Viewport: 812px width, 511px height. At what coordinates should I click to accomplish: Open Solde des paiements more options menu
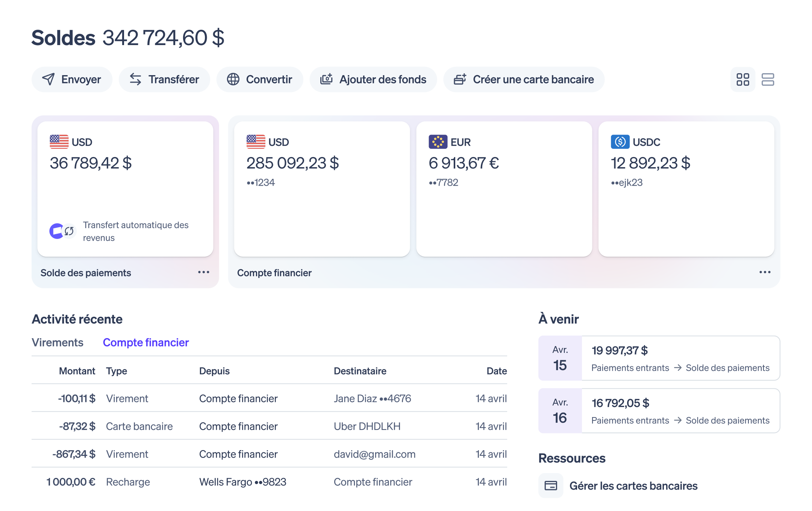click(x=203, y=272)
